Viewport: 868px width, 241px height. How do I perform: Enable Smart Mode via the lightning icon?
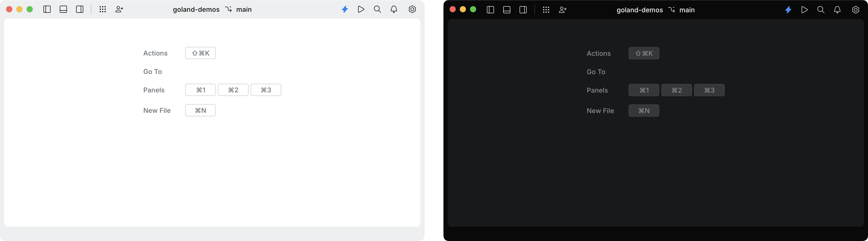(x=345, y=9)
